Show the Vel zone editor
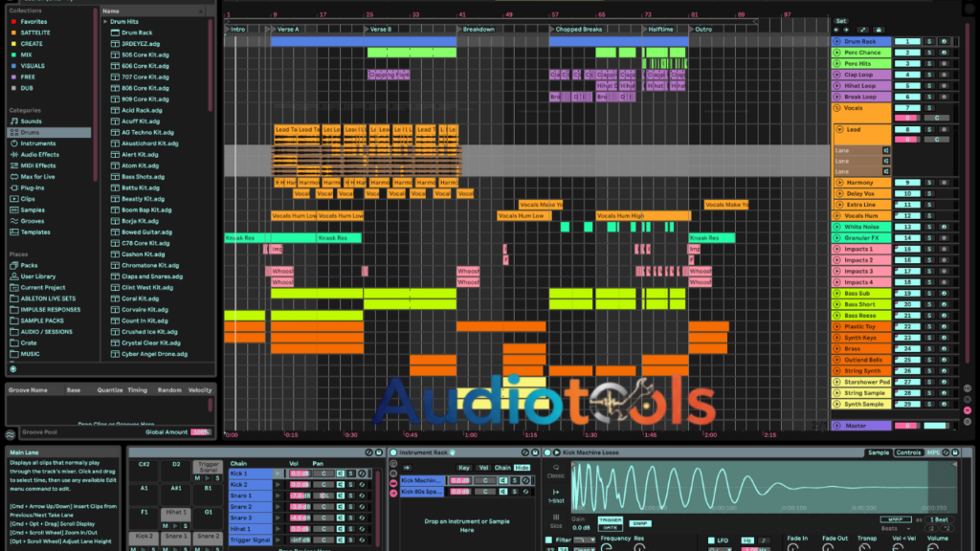This screenshot has height=551, width=980. pyautogui.click(x=483, y=467)
